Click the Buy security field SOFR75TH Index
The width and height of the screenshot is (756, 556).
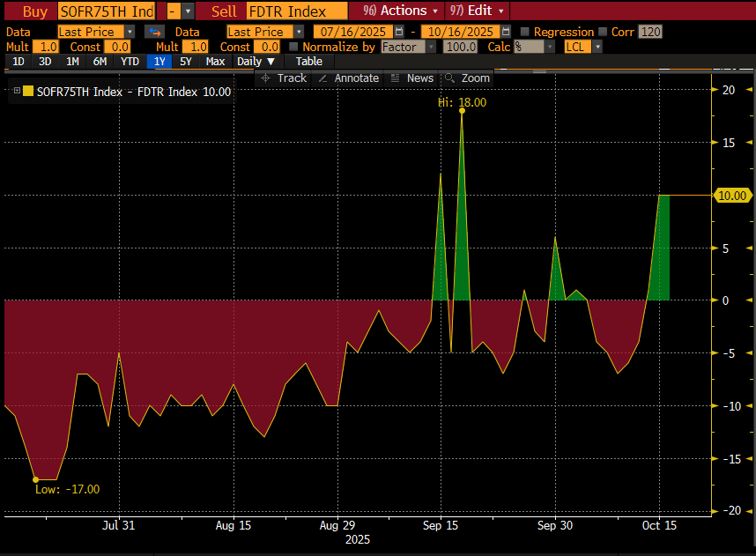click(x=107, y=11)
